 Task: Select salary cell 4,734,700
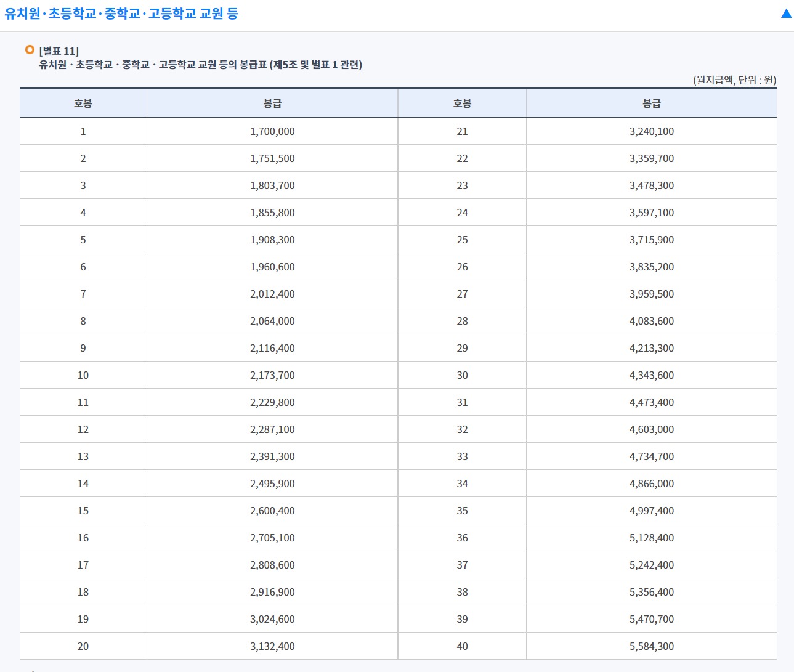pyautogui.click(x=652, y=456)
